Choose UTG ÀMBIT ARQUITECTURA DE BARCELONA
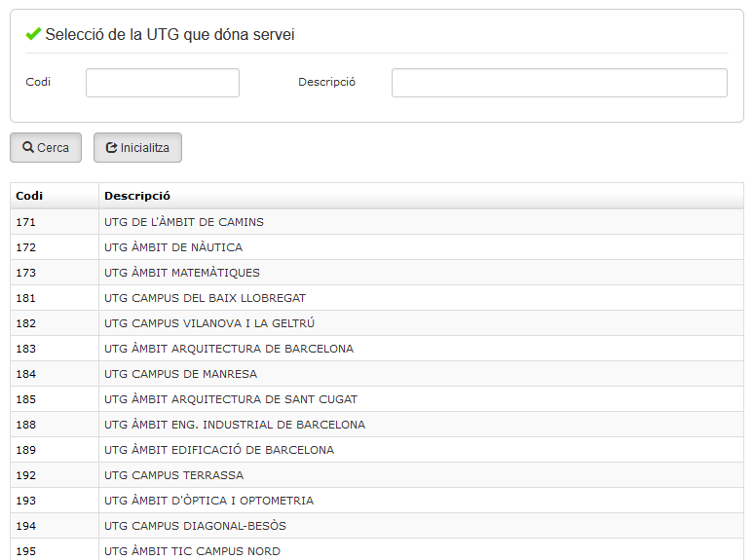Viewport: 754px width, 560px height. [x=228, y=349]
